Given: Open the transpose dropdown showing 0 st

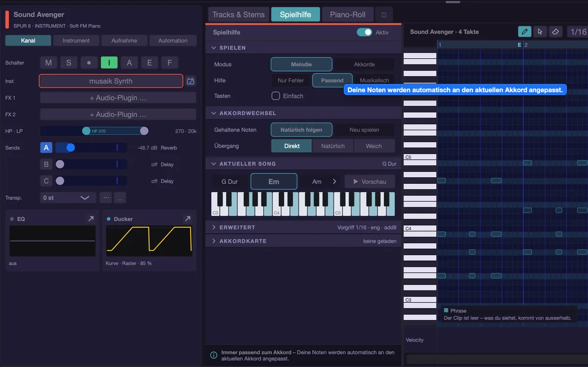Looking at the screenshot, I should pyautogui.click(x=68, y=198).
